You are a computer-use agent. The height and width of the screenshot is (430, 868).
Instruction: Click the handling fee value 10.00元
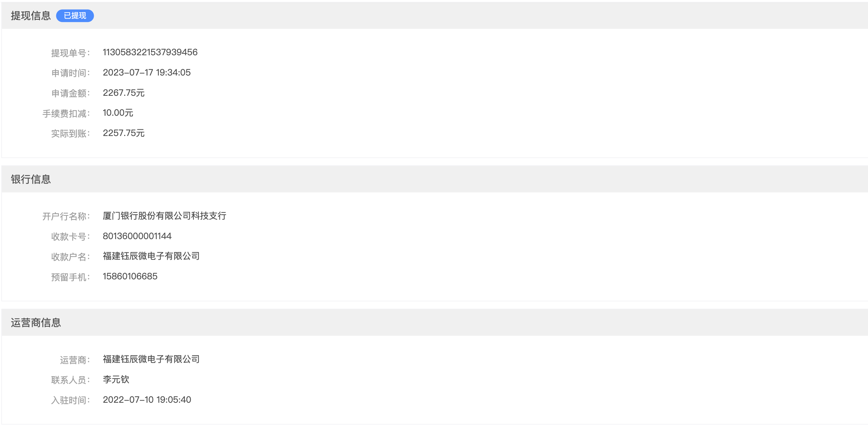(118, 113)
